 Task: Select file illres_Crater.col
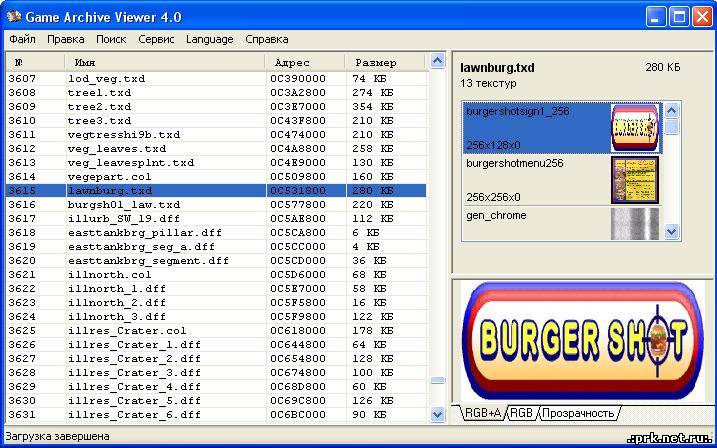pyautogui.click(x=127, y=331)
